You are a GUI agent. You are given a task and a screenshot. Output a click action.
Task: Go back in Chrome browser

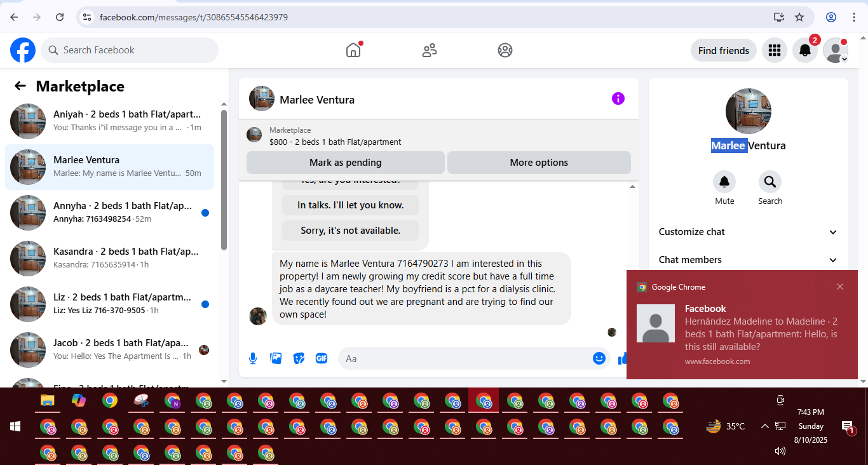14,17
